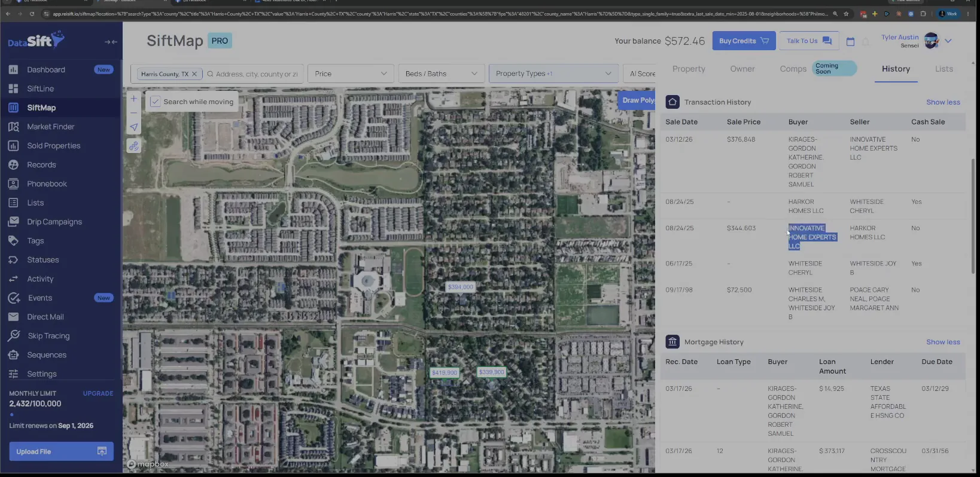The image size is (980, 477).
Task: Click the $339,900 price marker on map
Action: [491, 372]
